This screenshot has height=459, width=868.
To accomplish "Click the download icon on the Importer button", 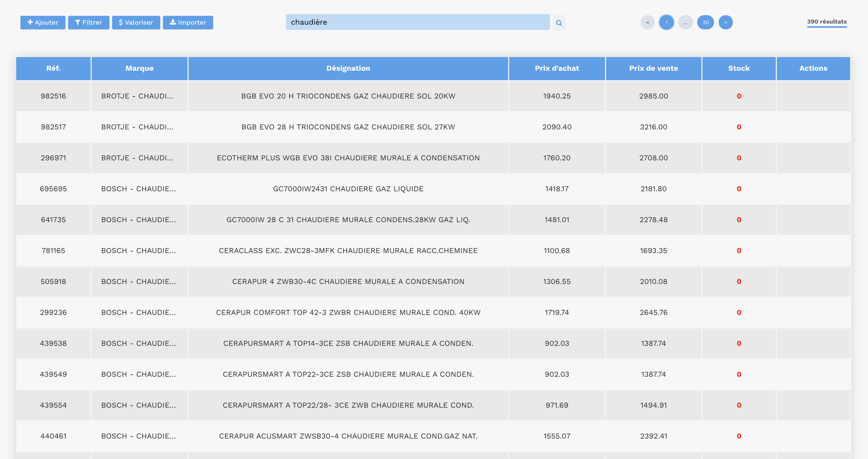I will (x=173, y=22).
